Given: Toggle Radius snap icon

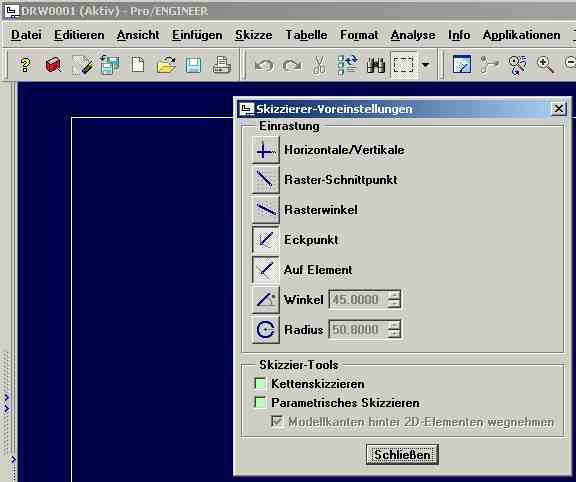Looking at the screenshot, I should point(266,330).
